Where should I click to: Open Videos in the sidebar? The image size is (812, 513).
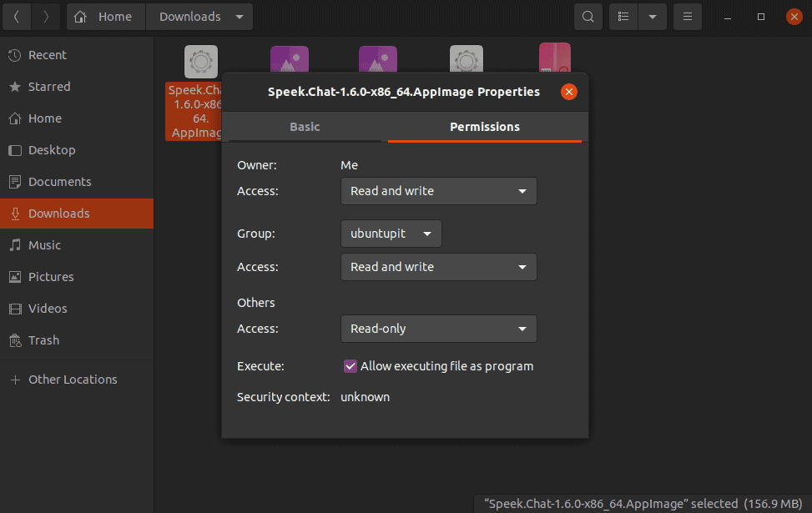point(77,309)
